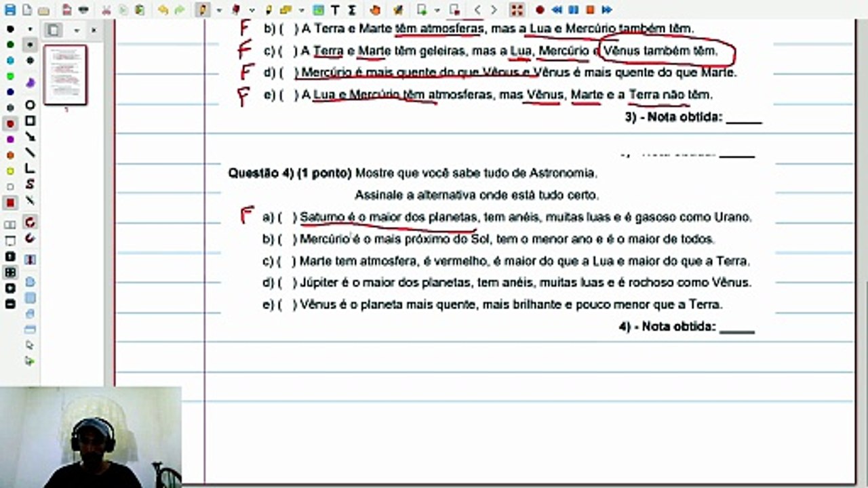Pick the light blue color swatch

click(x=10, y=60)
